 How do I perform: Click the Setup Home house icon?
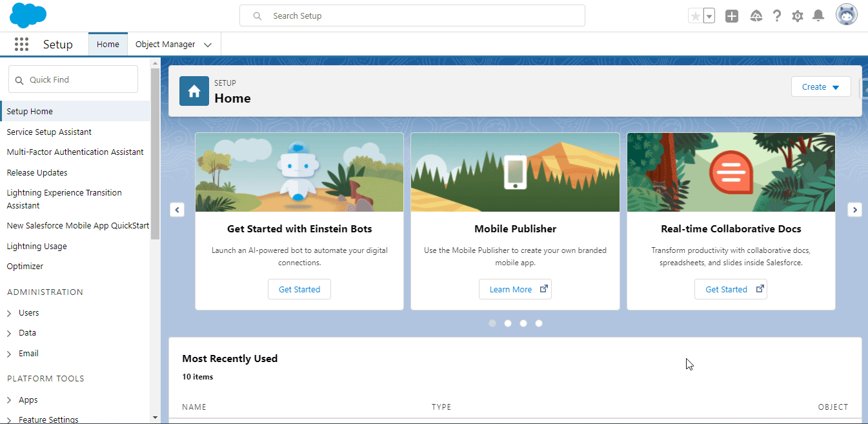[194, 91]
